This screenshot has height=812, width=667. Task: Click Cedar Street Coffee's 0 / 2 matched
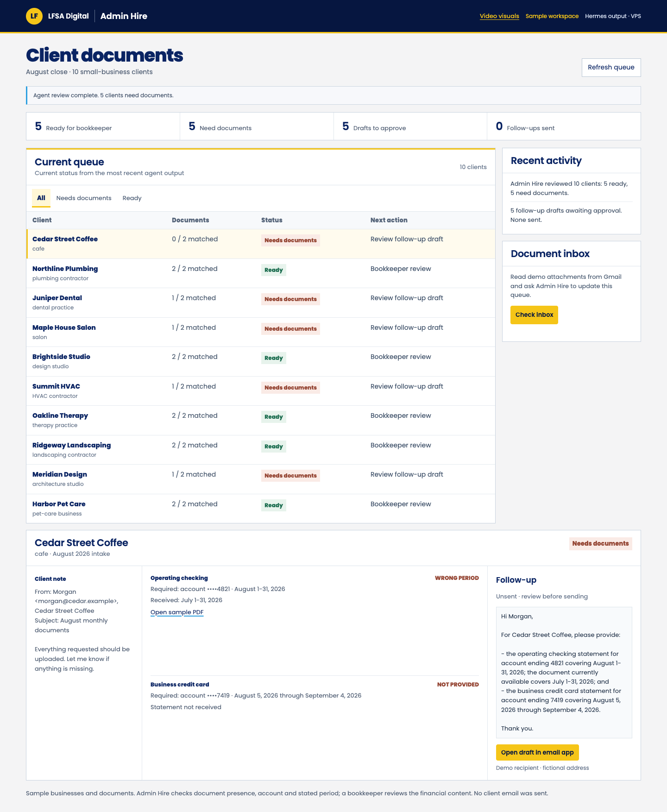point(195,239)
